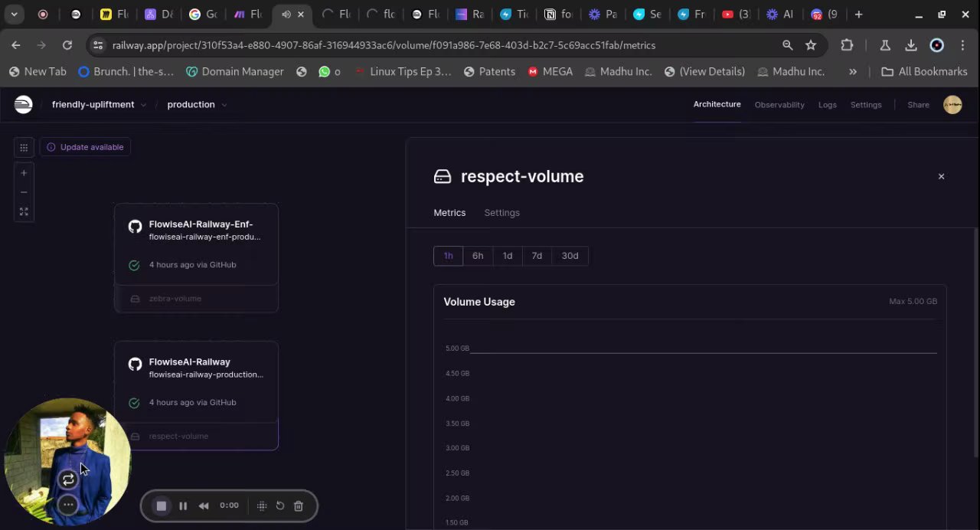Image resolution: width=980 pixels, height=530 pixels.
Task: Open the zoom magnifier icon in address bar
Action: (787, 45)
